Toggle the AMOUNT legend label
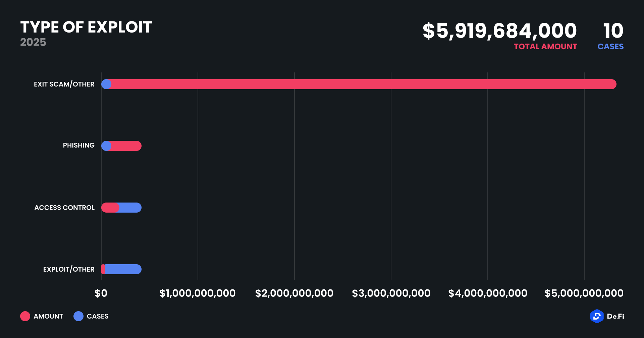This screenshot has width=644, height=338. (x=48, y=316)
